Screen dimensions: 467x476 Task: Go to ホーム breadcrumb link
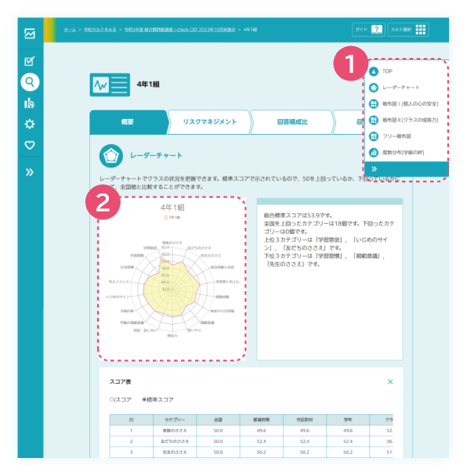point(70,30)
